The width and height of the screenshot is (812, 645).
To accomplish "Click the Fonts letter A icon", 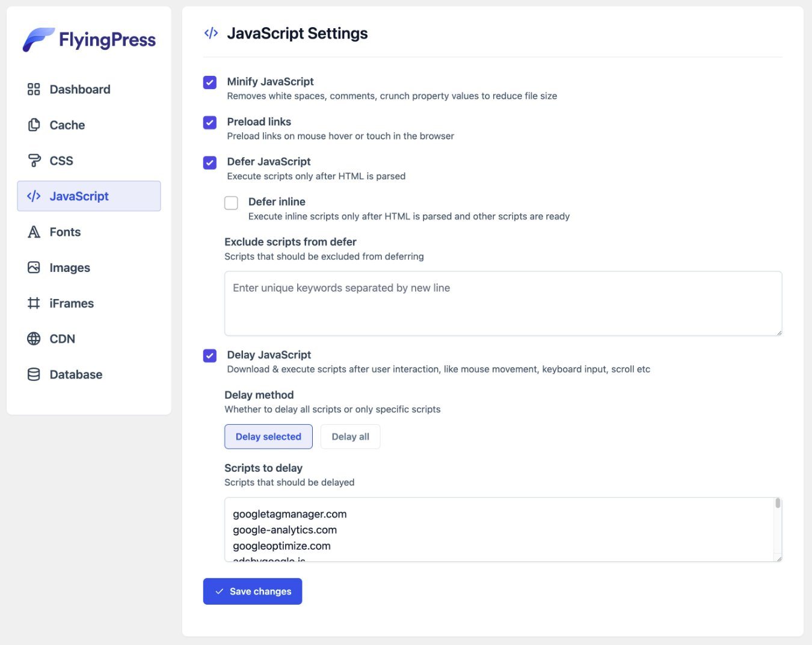I will tap(34, 232).
